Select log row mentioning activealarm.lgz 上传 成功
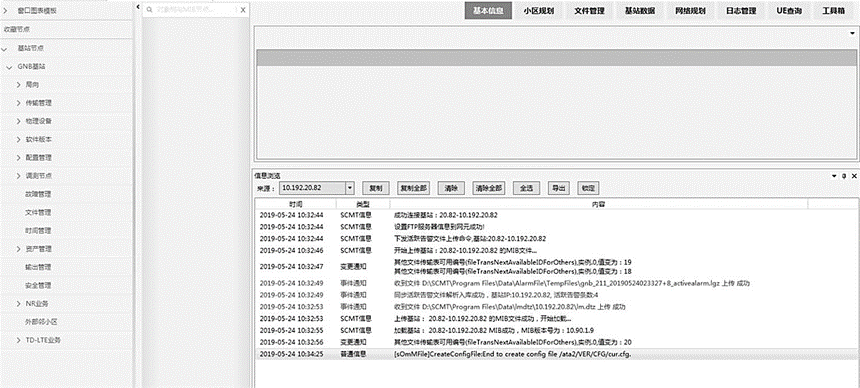The width and height of the screenshot is (860, 388). point(556,283)
